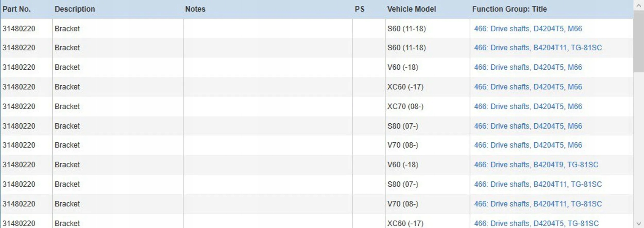The image size is (644, 228).
Task: Click the Function Group: Title header
Action: pyautogui.click(x=509, y=9)
